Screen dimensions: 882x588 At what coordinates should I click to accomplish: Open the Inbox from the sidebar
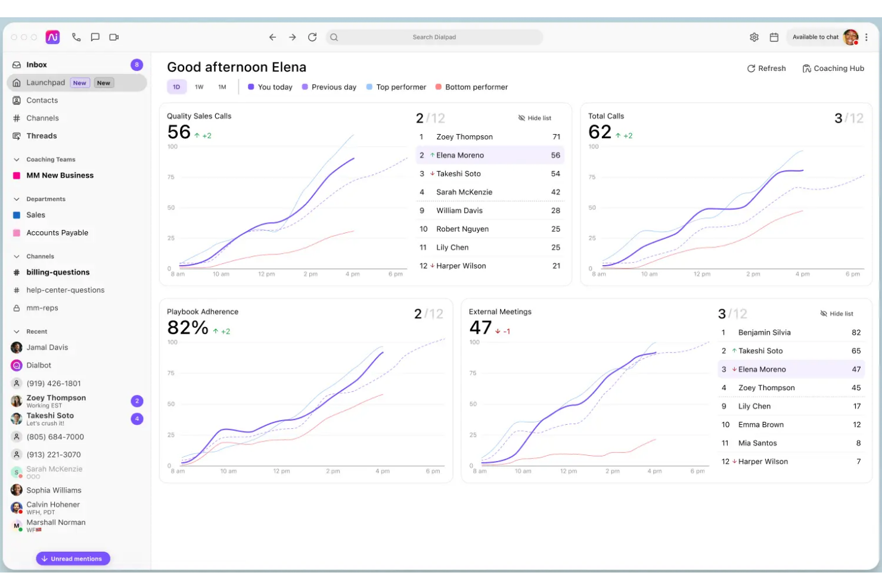pos(36,64)
